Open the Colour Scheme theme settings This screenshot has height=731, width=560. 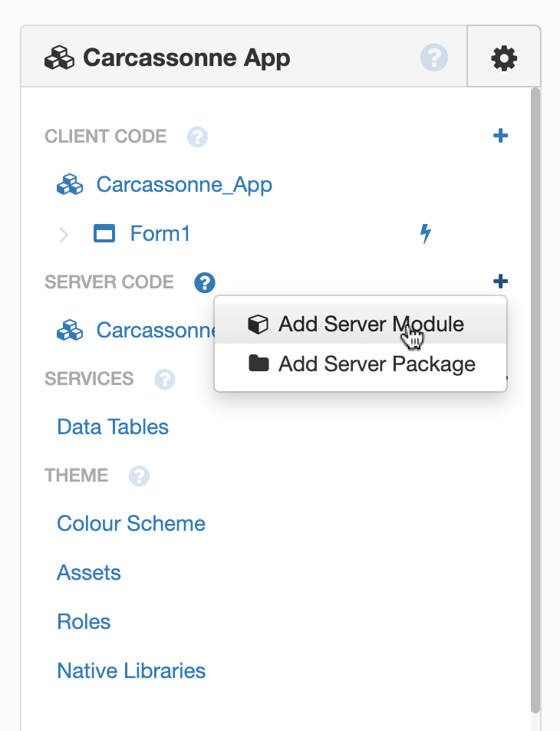click(131, 524)
